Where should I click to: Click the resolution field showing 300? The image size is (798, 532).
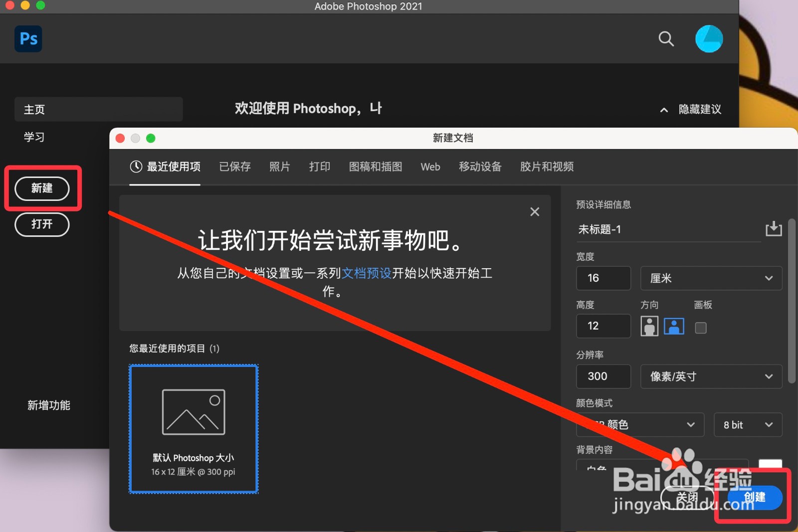pyautogui.click(x=603, y=376)
